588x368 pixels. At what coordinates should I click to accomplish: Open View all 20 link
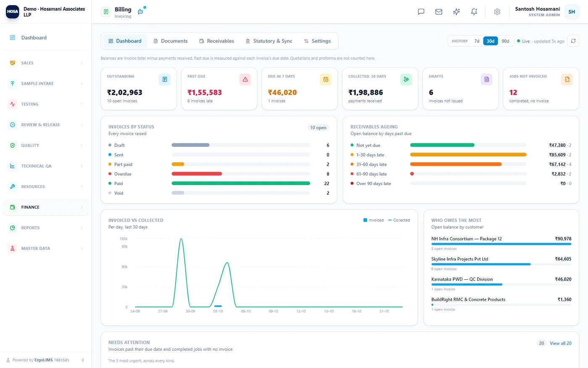561,343
